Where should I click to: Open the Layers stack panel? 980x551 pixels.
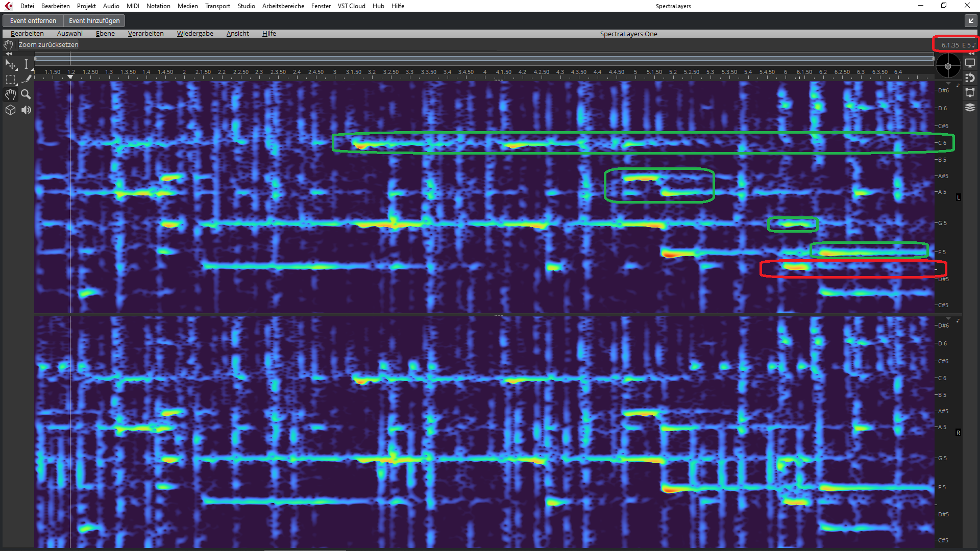(x=970, y=108)
